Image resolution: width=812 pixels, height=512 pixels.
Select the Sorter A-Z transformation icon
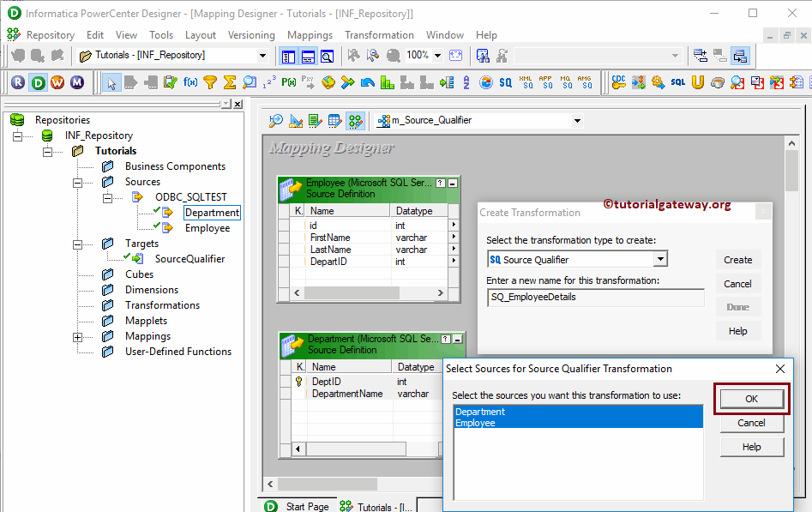(x=466, y=82)
